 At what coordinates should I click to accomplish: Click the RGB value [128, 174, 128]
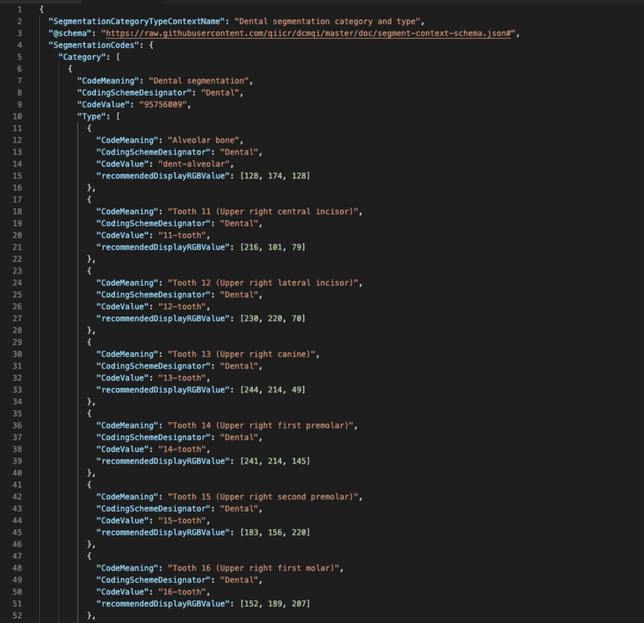coord(274,176)
